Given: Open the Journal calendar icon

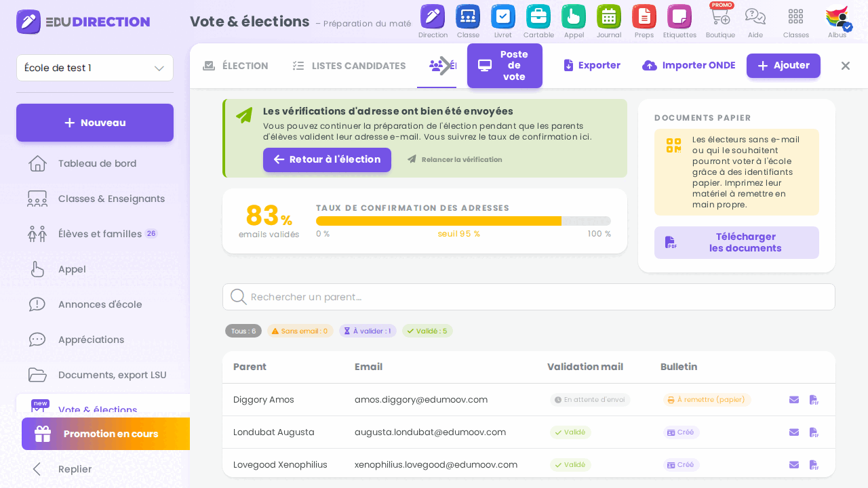Looking at the screenshot, I should [x=609, y=21].
